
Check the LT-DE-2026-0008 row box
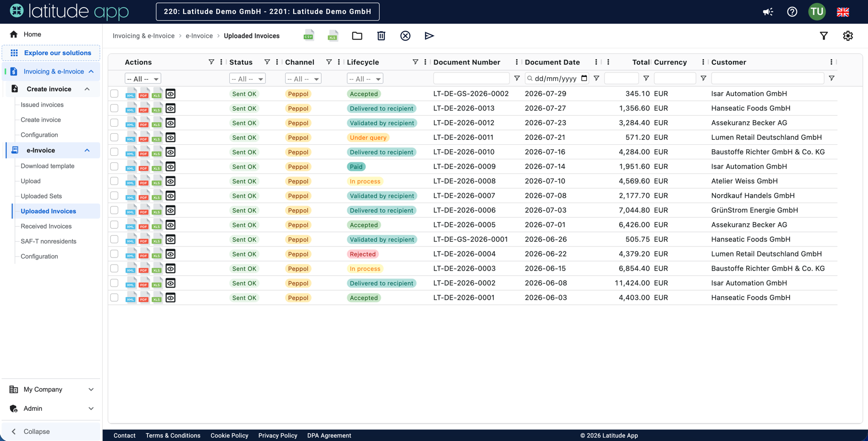point(115,181)
